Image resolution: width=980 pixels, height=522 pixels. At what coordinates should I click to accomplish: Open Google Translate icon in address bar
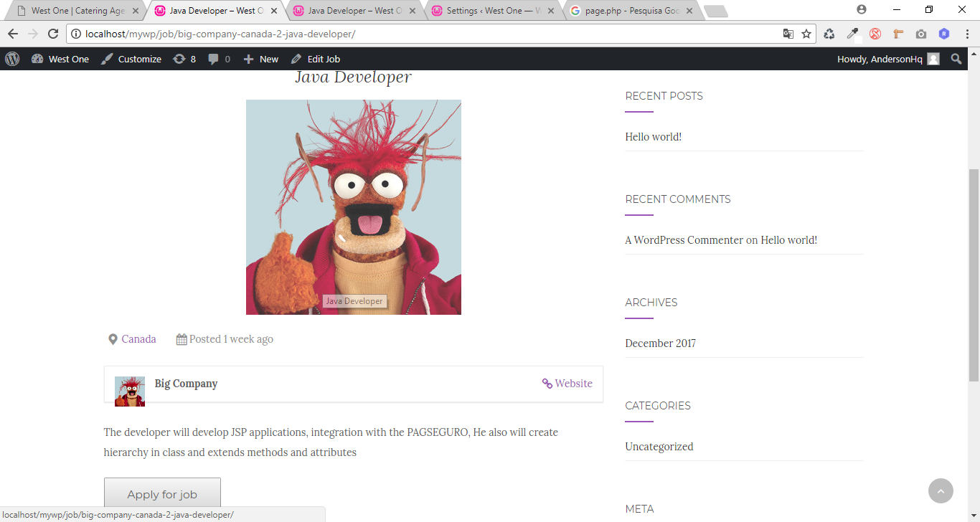788,34
